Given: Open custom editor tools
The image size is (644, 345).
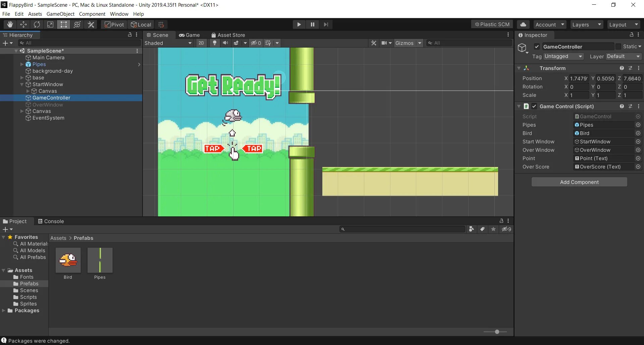Looking at the screenshot, I should tap(91, 24).
